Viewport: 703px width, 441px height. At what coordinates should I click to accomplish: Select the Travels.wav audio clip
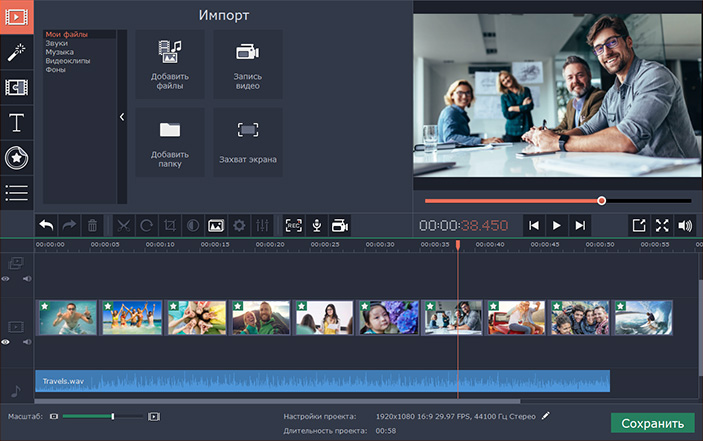320,381
